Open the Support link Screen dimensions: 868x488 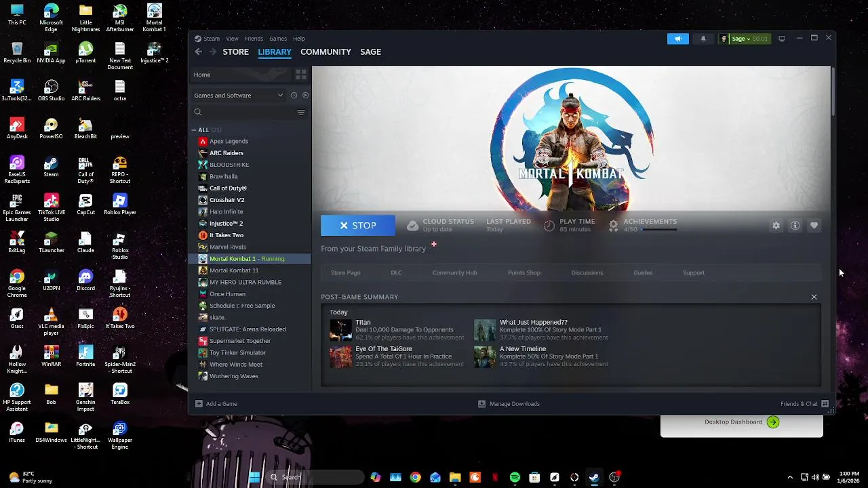click(694, 272)
